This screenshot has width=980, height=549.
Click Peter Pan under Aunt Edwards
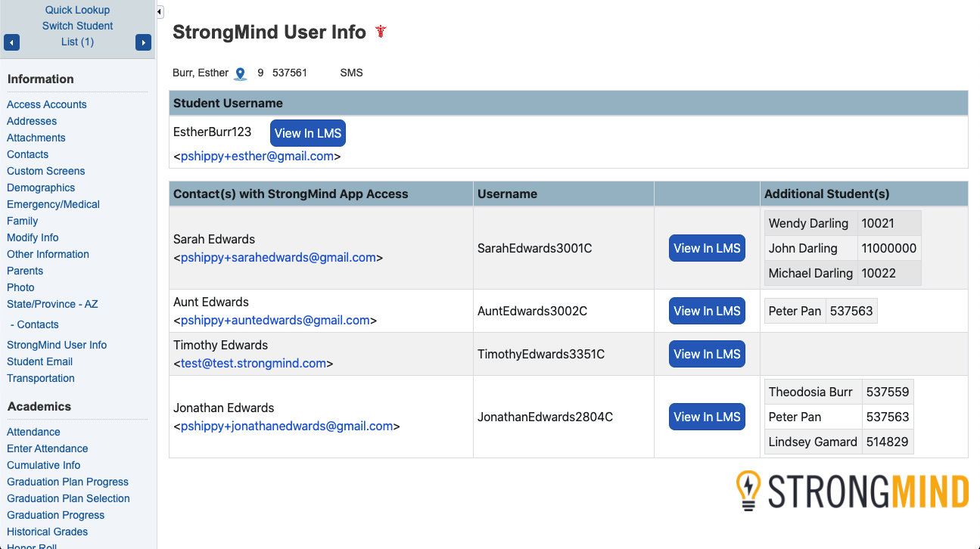coord(795,311)
